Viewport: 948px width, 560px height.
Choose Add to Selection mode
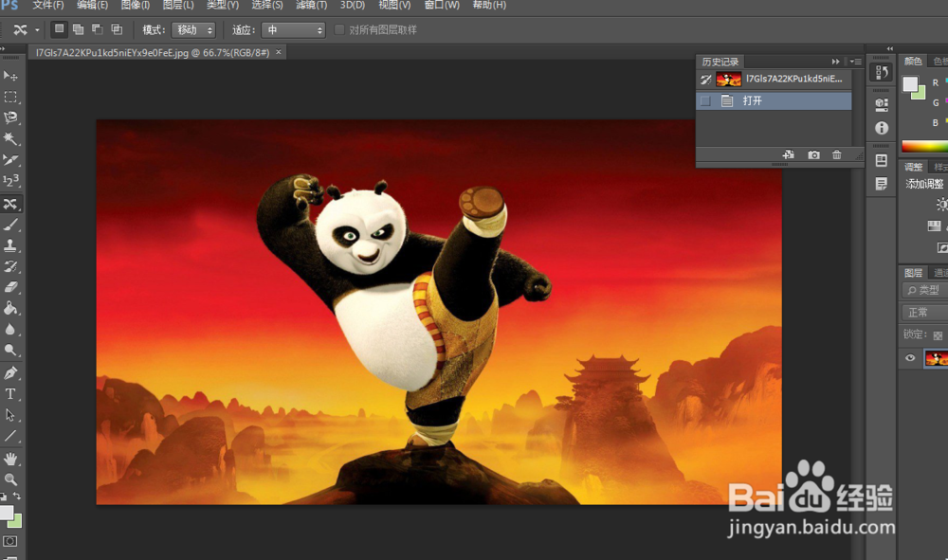pyautogui.click(x=78, y=29)
